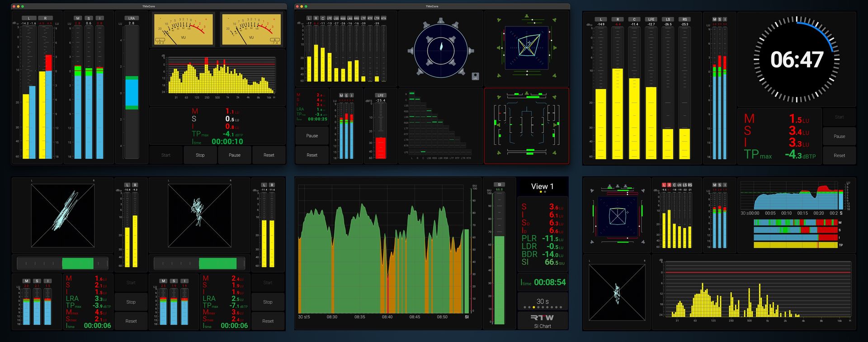The height and width of the screenshot is (342, 868).
Task: Select the right VU meter labeled R
Action: [252, 30]
